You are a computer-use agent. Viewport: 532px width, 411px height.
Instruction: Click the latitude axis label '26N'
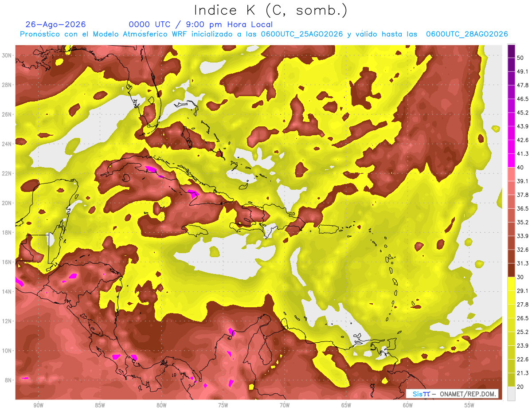[x=8, y=114]
